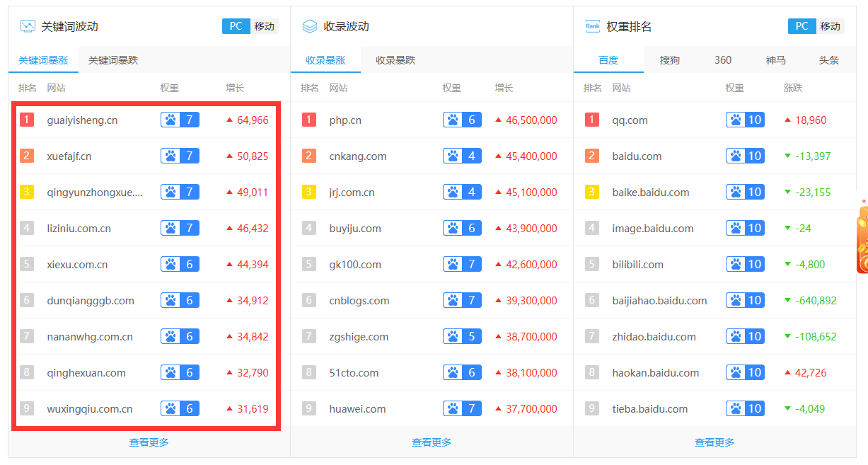Click the weight 6 badge for xiexu.com.cn
The image size is (868, 465).
[180, 263]
